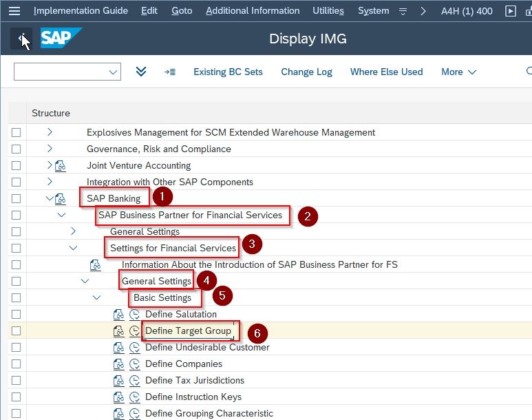Open the More toolbar dropdown
The width and height of the screenshot is (532, 420).
(459, 72)
